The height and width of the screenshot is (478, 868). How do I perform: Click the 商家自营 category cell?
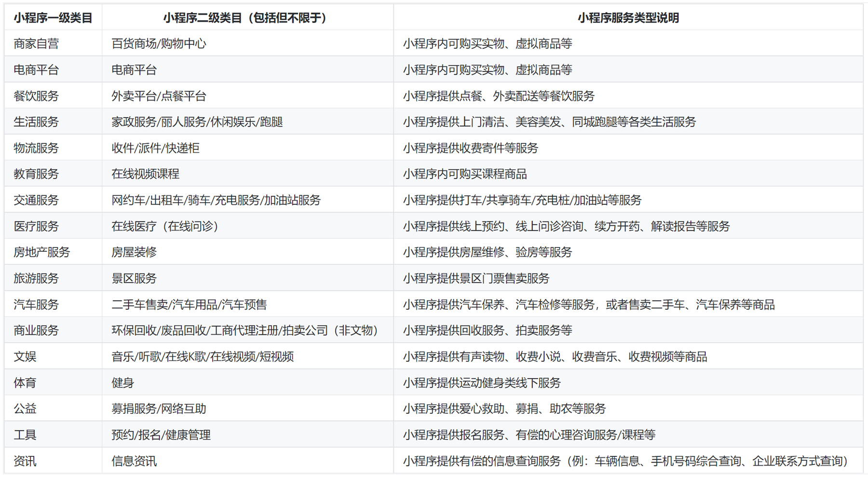(x=36, y=43)
